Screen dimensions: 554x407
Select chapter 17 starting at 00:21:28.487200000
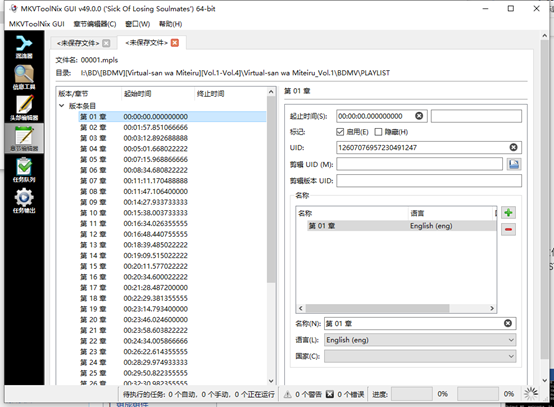(x=172, y=288)
